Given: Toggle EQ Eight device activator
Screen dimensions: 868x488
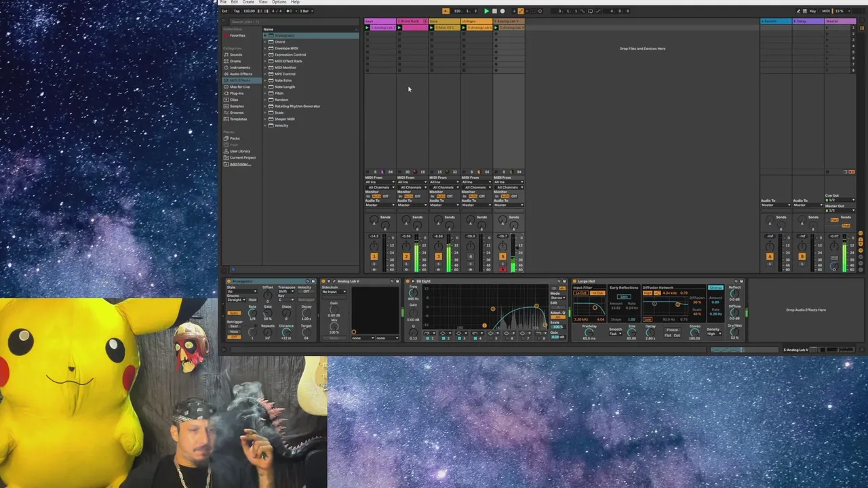Looking at the screenshot, I should 408,281.
